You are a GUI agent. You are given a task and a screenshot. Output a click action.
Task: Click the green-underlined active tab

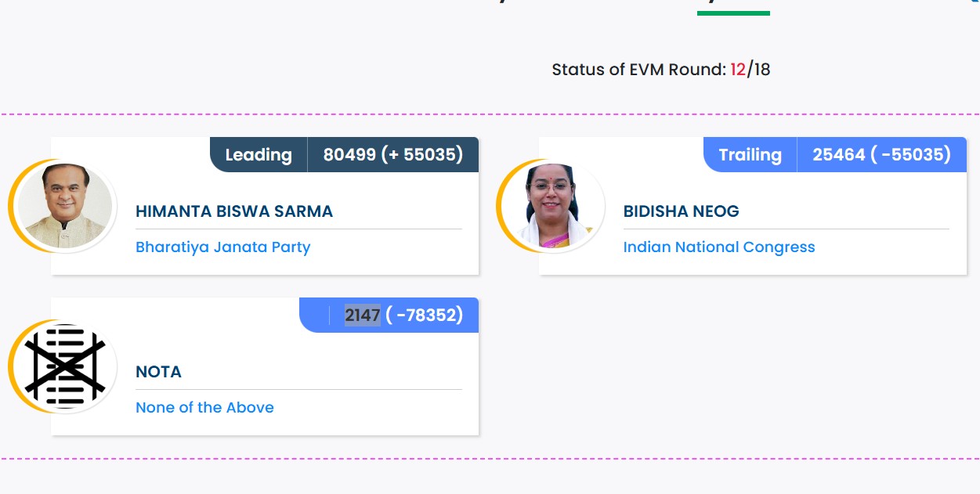[733, 7]
